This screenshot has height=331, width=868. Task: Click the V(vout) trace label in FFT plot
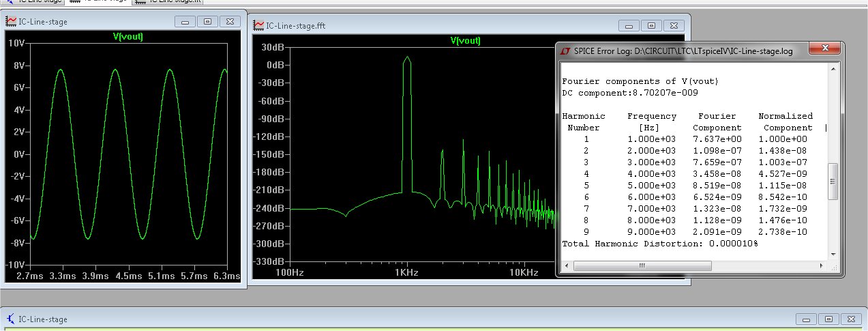coord(466,41)
